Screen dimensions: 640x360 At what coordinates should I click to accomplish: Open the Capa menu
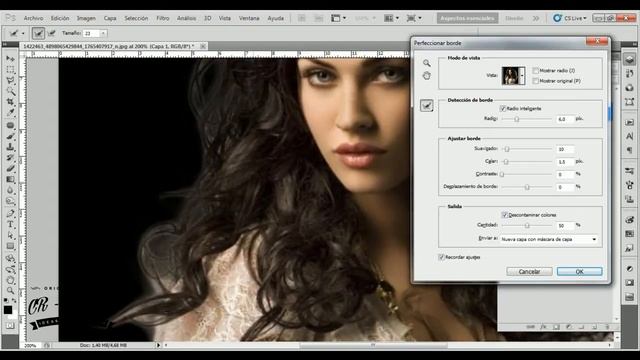110,18
